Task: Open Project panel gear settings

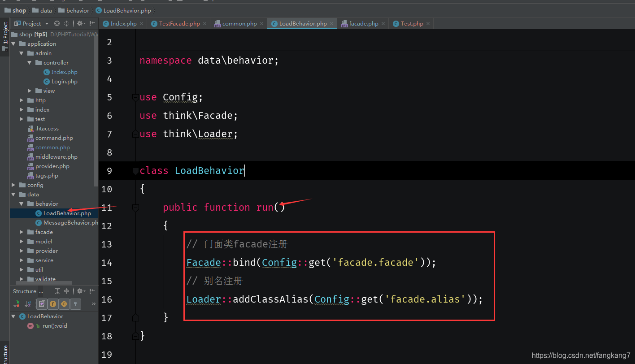Action: point(80,23)
